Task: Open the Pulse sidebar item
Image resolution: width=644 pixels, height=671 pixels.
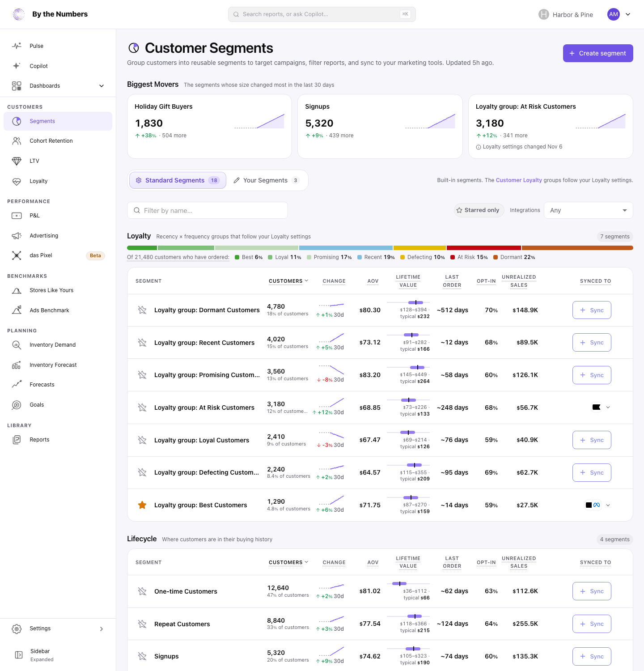Action: click(x=58, y=46)
